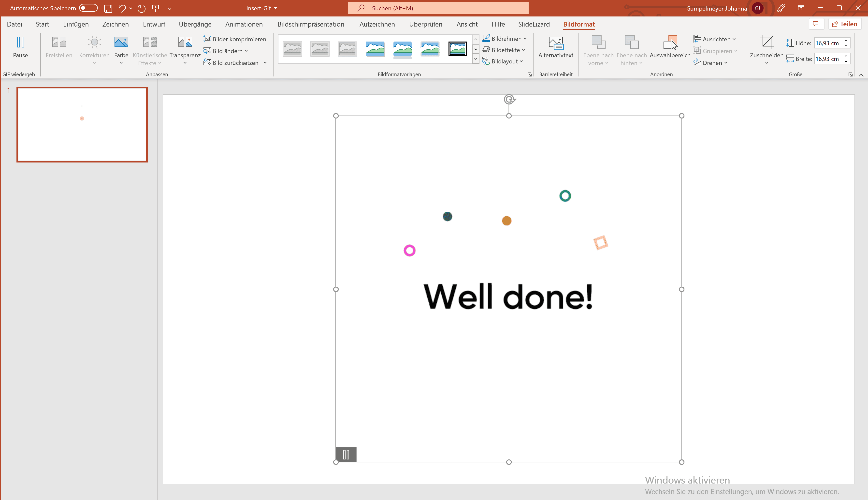The image size is (868, 500).
Task: Click the Teilen share button
Action: pos(844,24)
